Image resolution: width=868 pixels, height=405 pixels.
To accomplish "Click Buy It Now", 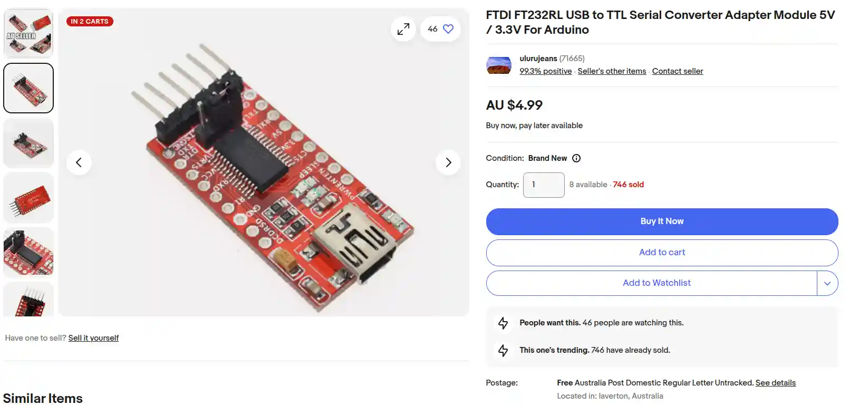I will pyautogui.click(x=662, y=221).
